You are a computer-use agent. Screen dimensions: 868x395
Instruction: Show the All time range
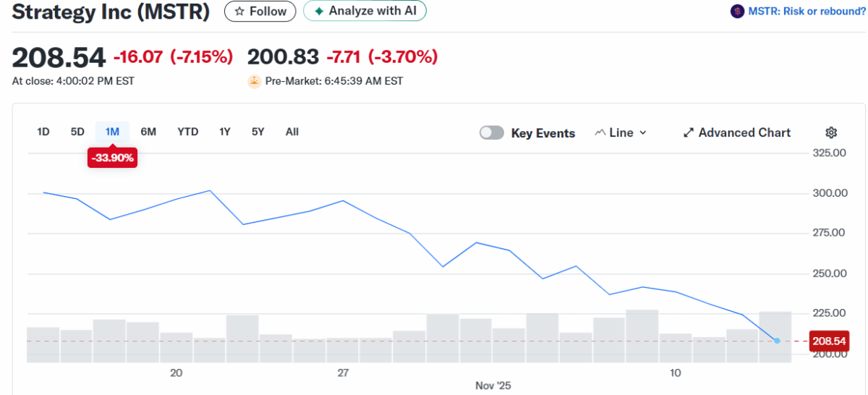[292, 132]
